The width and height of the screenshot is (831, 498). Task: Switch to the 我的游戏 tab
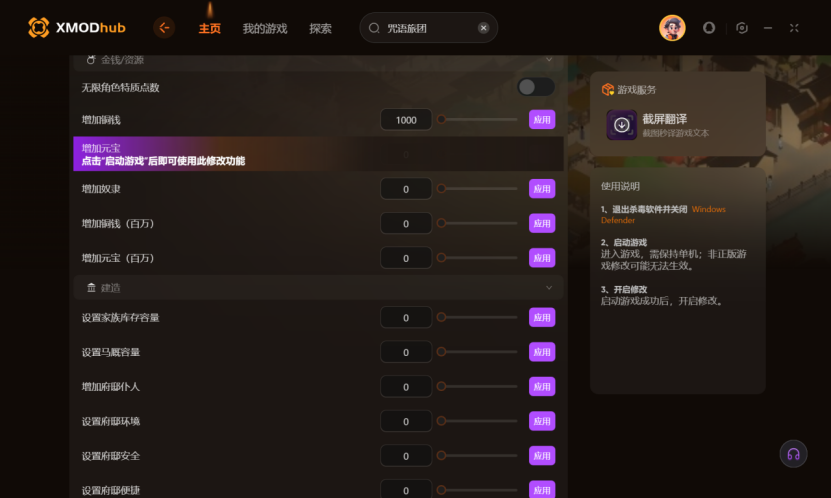point(265,29)
